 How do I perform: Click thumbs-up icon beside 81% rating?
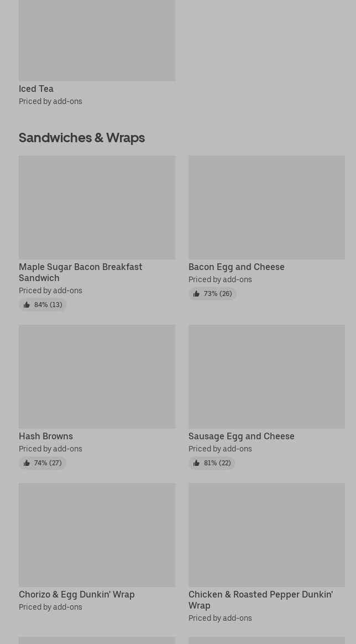pyautogui.click(x=196, y=463)
